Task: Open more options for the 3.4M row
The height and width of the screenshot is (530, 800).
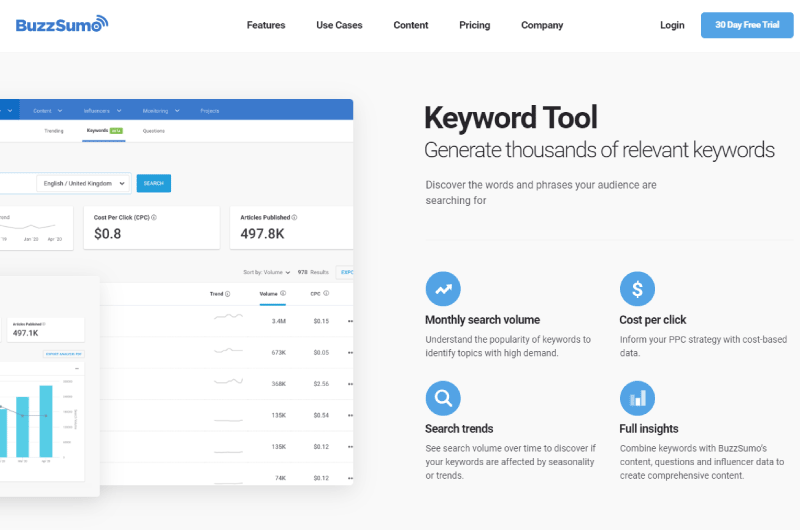Action: click(350, 321)
